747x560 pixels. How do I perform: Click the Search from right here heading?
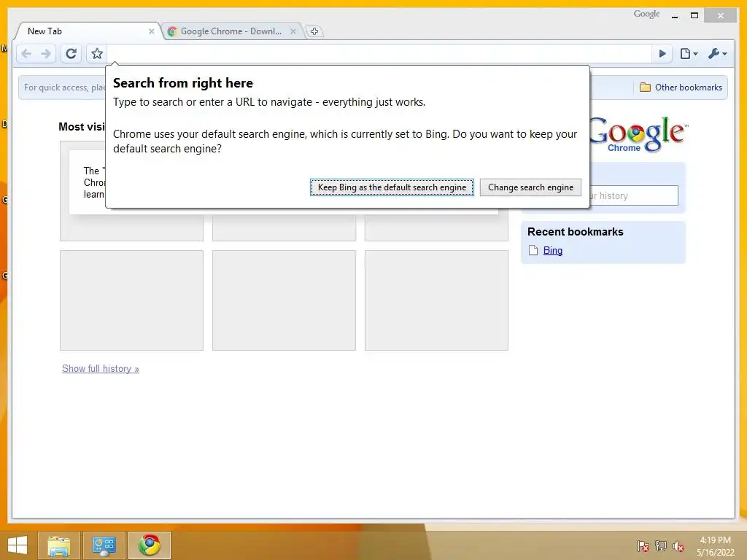click(183, 83)
